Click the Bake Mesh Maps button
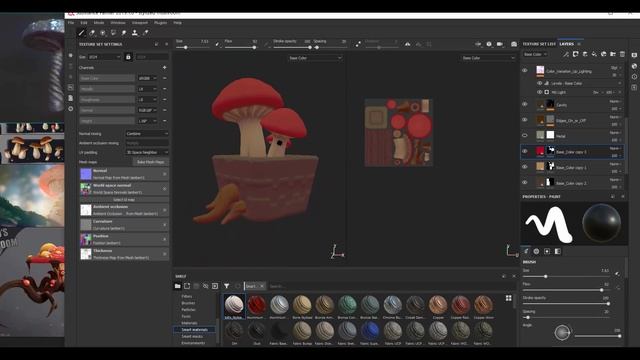 pyautogui.click(x=151, y=162)
